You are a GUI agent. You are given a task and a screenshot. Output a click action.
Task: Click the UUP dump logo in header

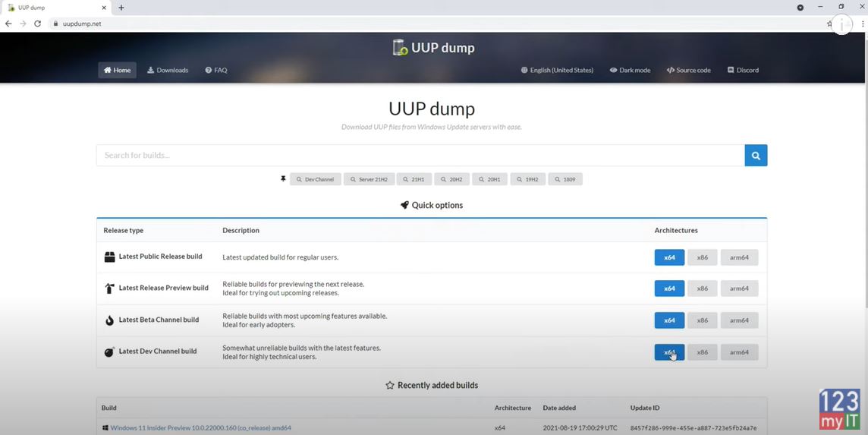pos(433,48)
